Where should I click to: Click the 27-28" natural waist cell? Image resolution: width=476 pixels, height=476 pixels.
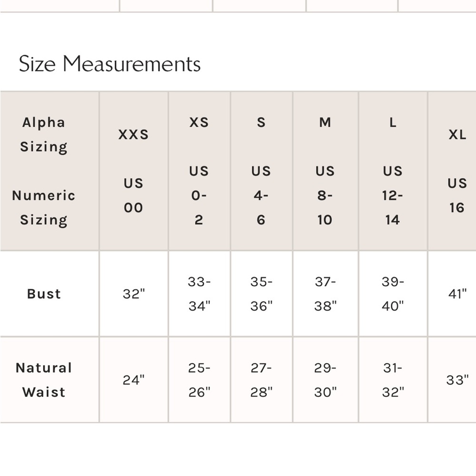261,380
